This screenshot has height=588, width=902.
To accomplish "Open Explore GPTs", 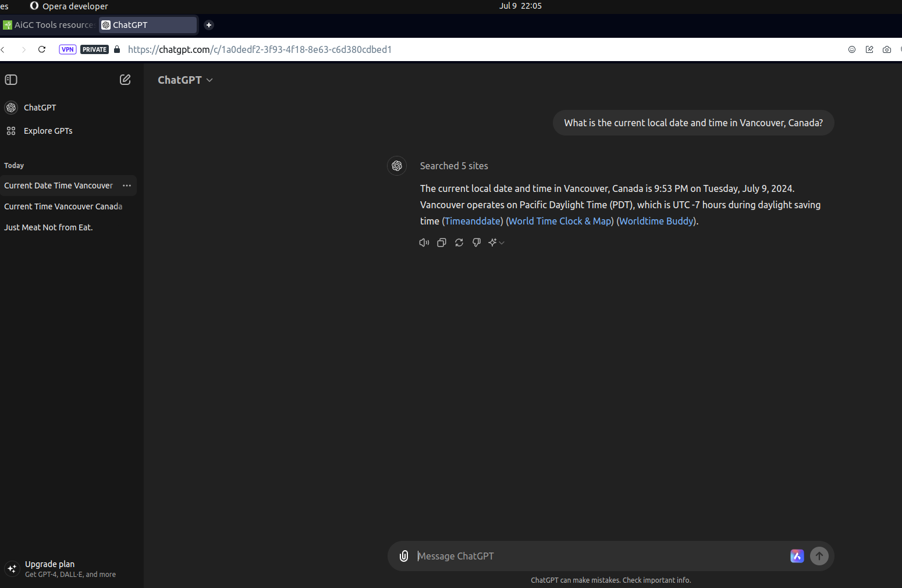I will 48,131.
